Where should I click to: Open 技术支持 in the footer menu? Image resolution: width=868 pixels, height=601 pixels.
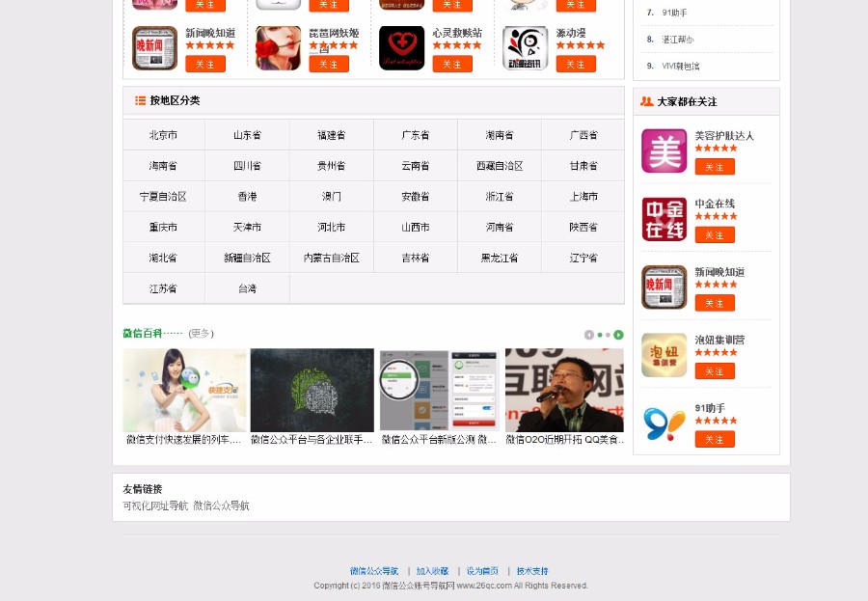pos(531,570)
